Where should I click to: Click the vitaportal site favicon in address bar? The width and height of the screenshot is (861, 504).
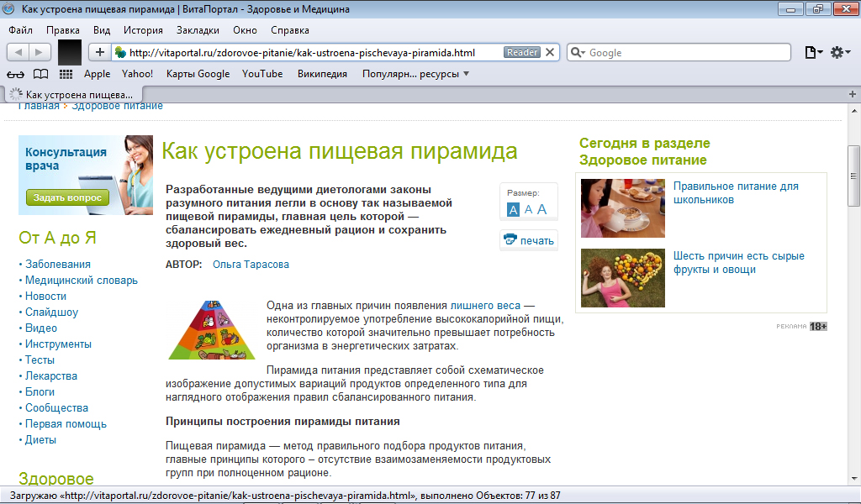tap(120, 53)
